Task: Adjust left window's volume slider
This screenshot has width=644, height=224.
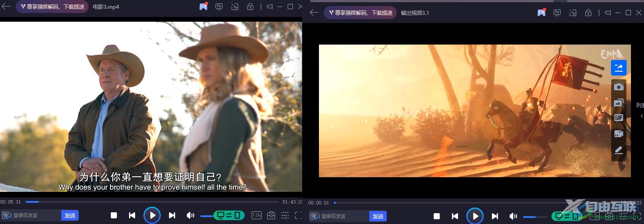Action: coord(206,216)
